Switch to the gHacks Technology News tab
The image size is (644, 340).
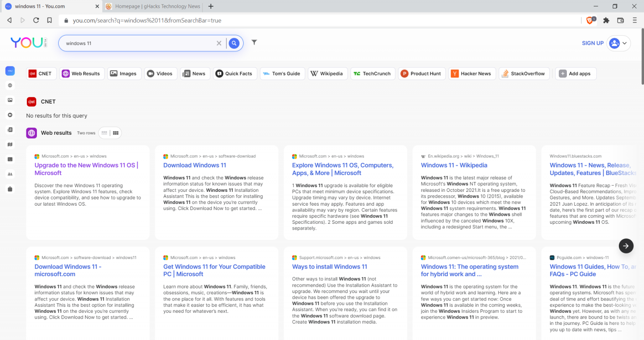click(x=153, y=6)
